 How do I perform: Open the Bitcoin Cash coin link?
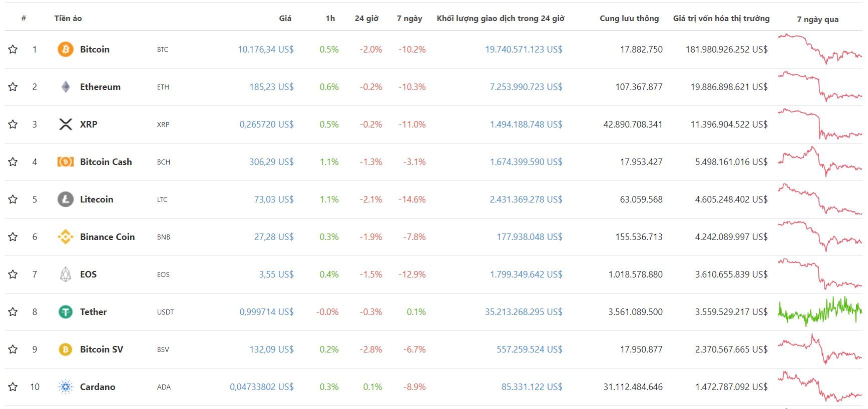point(106,161)
